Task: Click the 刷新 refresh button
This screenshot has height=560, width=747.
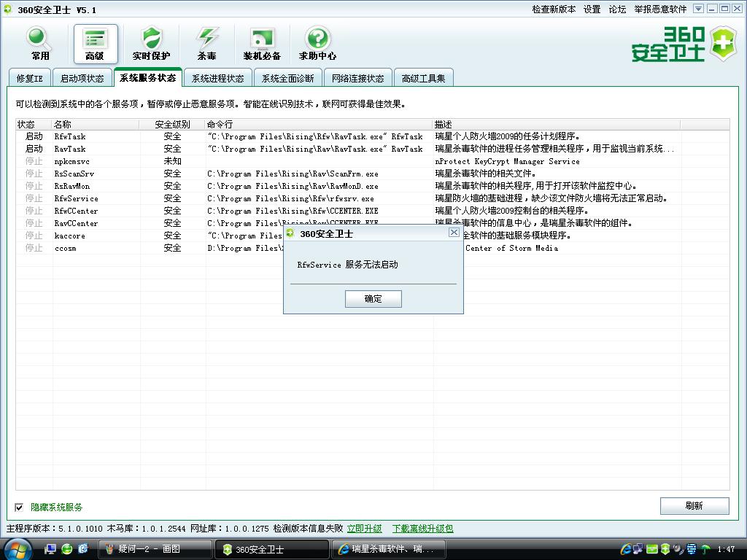Action: click(x=694, y=506)
